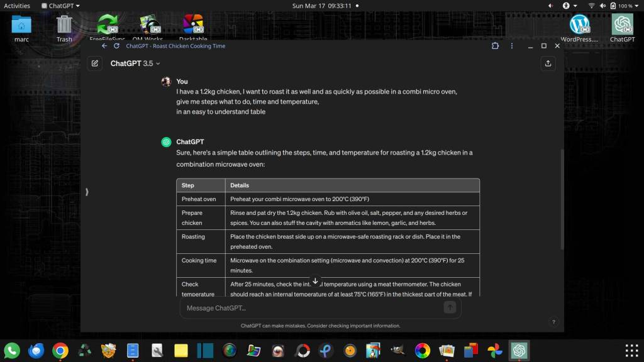Click the chat conversation scrollbar
644x362 pixels.
click(562, 199)
